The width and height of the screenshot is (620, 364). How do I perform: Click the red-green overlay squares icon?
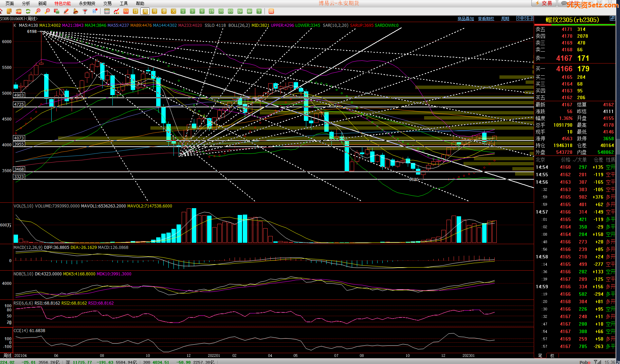point(57,11)
